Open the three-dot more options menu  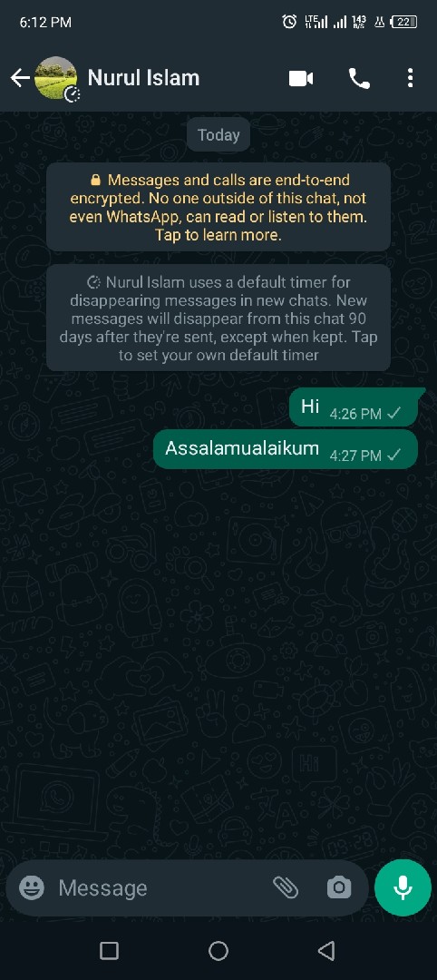[410, 78]
